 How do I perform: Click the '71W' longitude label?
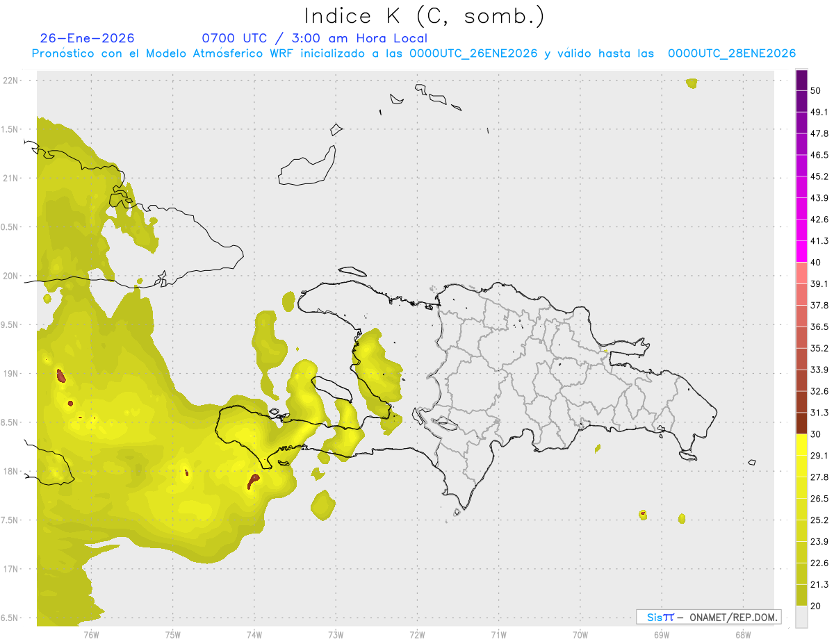498,634
